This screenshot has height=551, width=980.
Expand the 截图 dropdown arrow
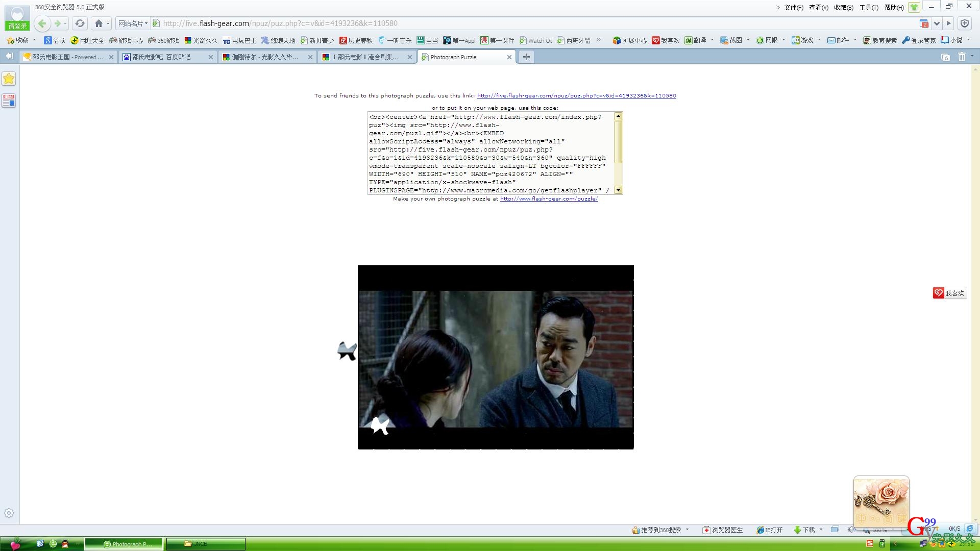point(748,40)
